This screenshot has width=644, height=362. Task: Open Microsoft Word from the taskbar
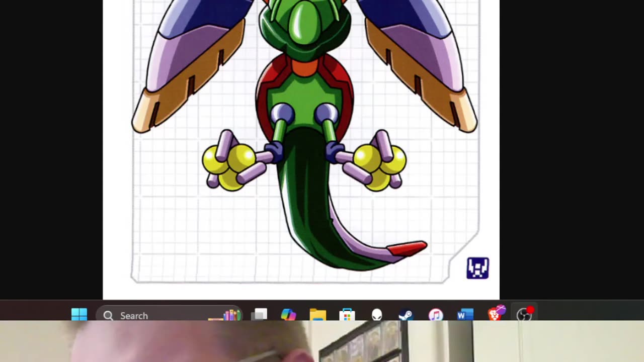pyautogui.click(x=465, y=315)
